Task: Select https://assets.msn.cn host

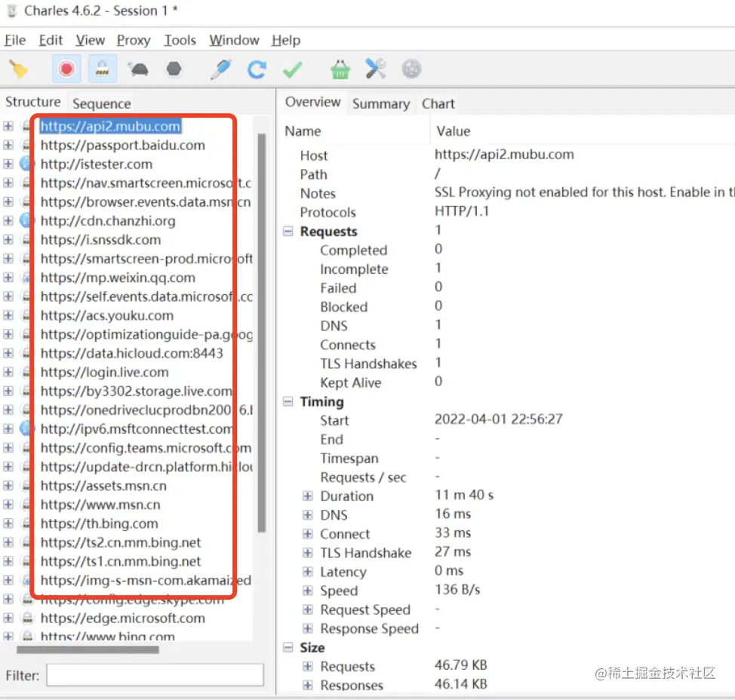Action: point(103,486)
